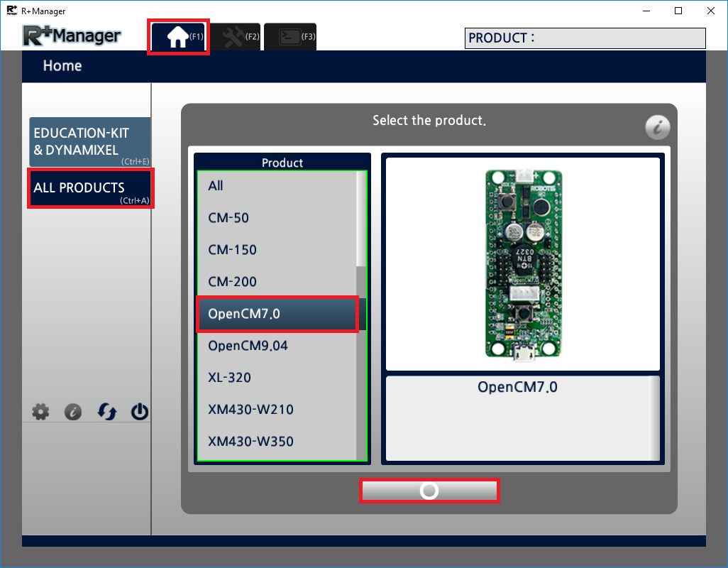This screenshot has height=568, width=728.
Task: Click the refresh/update arrows icon
Action: [106, 412]
